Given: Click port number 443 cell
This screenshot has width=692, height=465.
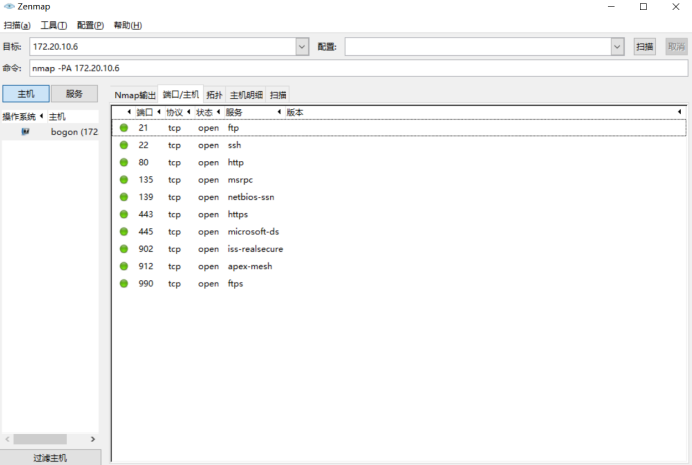Looking at the screenshot, I should [x=146, y=214].
